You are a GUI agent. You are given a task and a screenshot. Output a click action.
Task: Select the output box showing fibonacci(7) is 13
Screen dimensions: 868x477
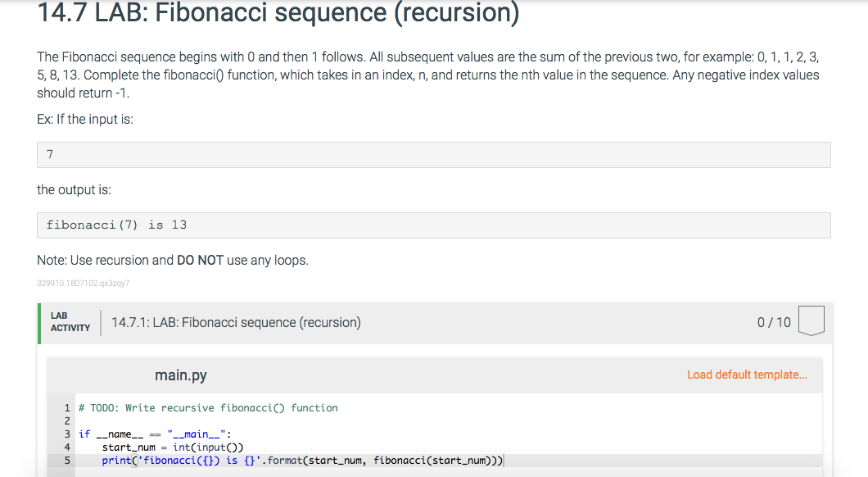(x=432, y=224)
